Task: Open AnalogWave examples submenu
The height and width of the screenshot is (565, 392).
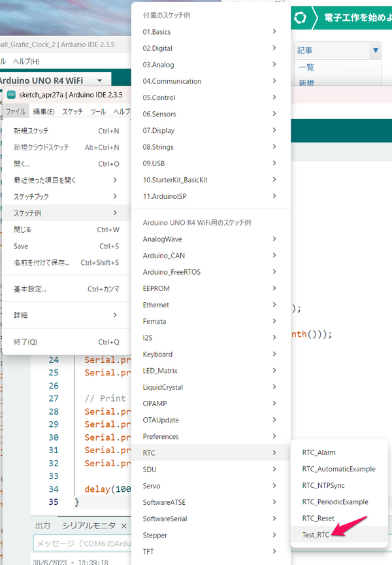Action: (x=210, y=239)
